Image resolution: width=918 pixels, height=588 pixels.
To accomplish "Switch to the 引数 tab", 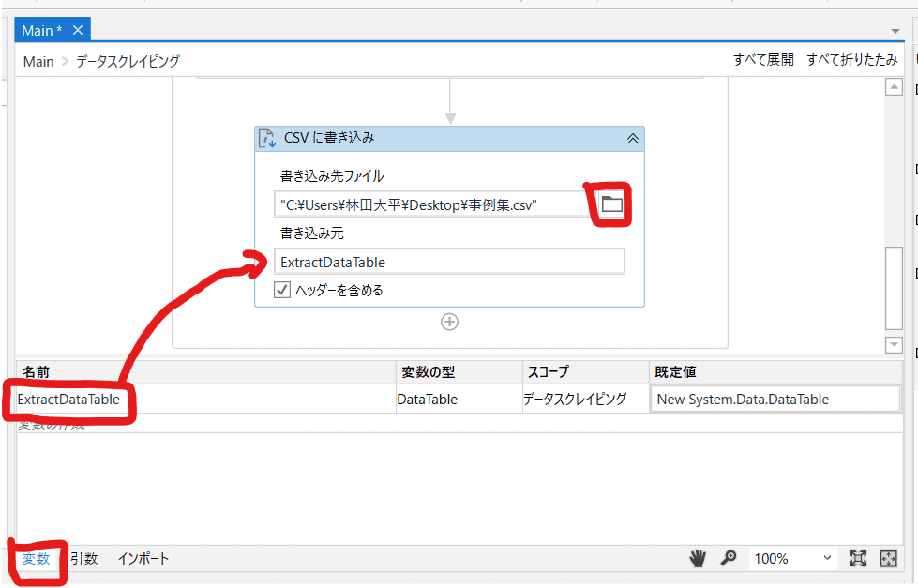I will [83, 558].
